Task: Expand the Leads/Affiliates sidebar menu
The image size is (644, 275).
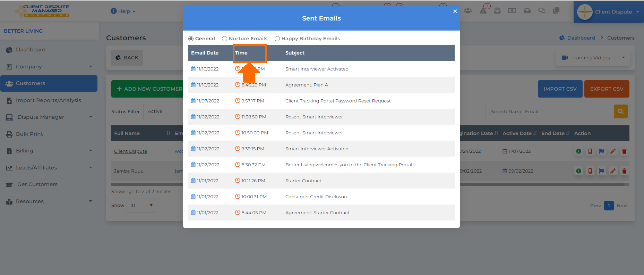Action: tap(49, 168)
